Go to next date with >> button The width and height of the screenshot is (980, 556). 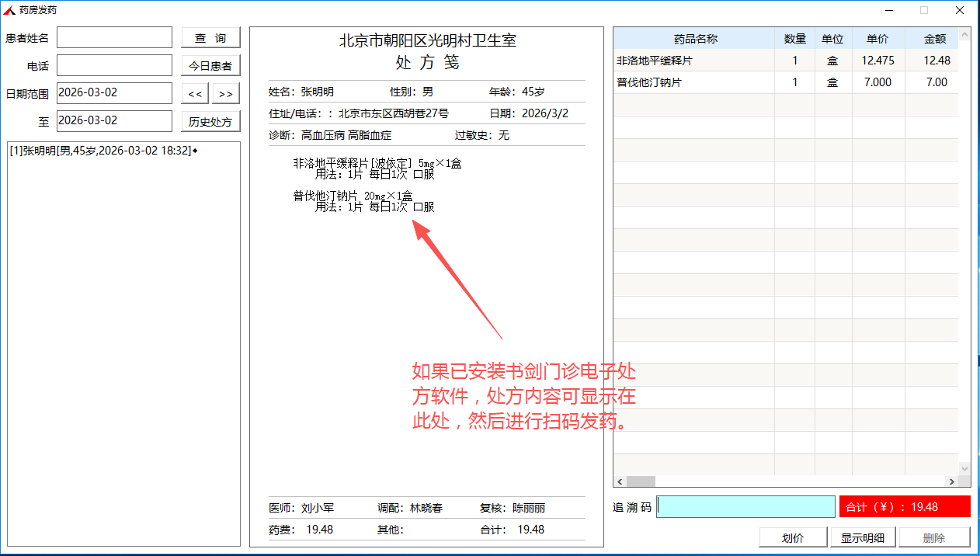[225, 94]
